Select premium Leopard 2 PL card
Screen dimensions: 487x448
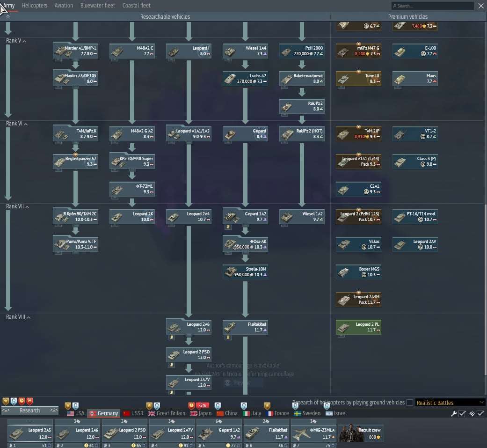[358, 327]
